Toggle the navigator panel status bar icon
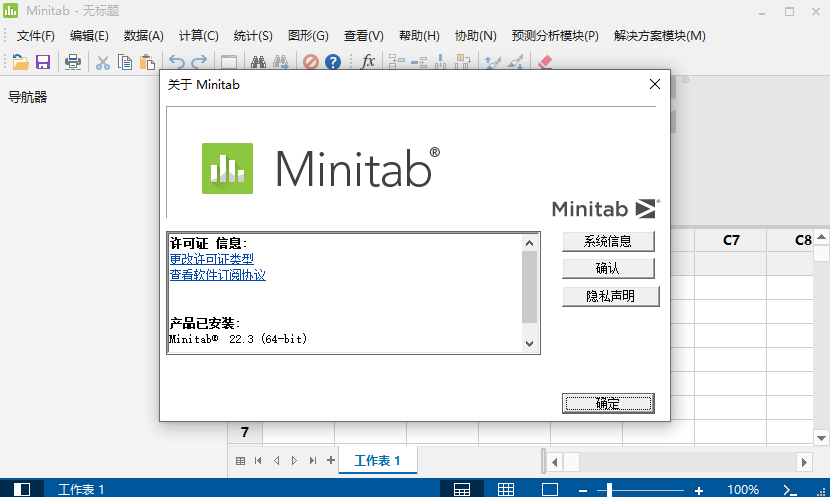 pos(22,489)
